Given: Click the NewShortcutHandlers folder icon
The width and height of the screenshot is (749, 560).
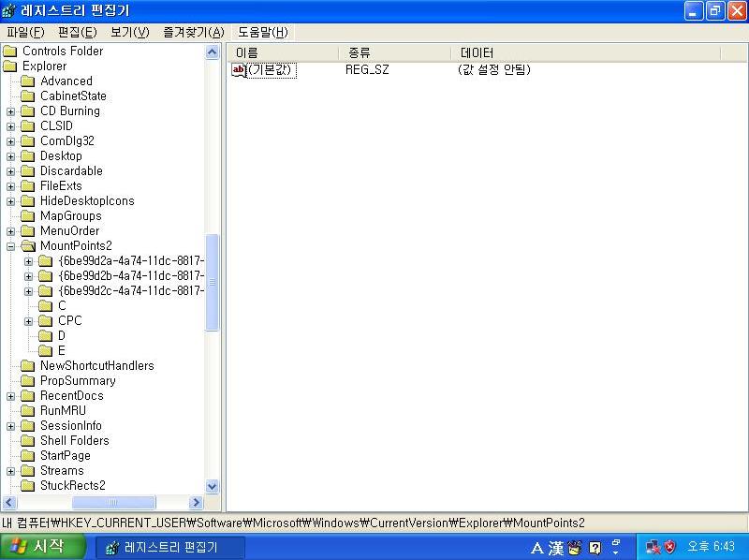Looking at the screenshot, I should tap(28, 366).
